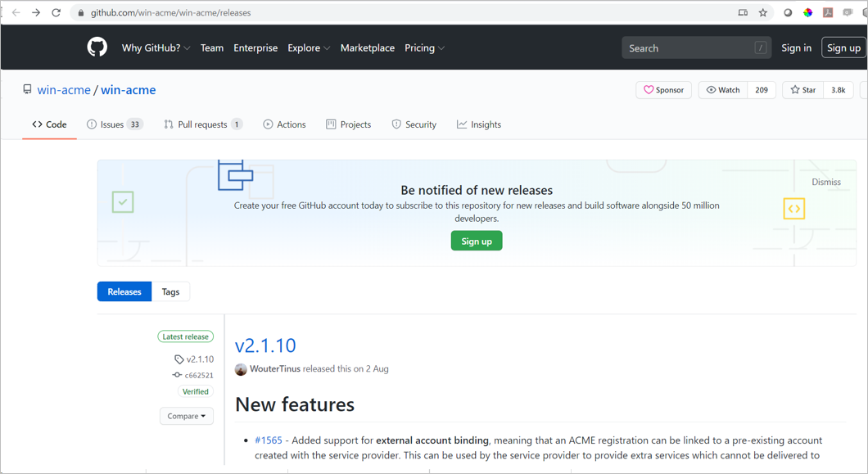This screenshot has height=474, width=868.
Task: Open the v2.1.10 release title
Action: click(x=265, y=345)
